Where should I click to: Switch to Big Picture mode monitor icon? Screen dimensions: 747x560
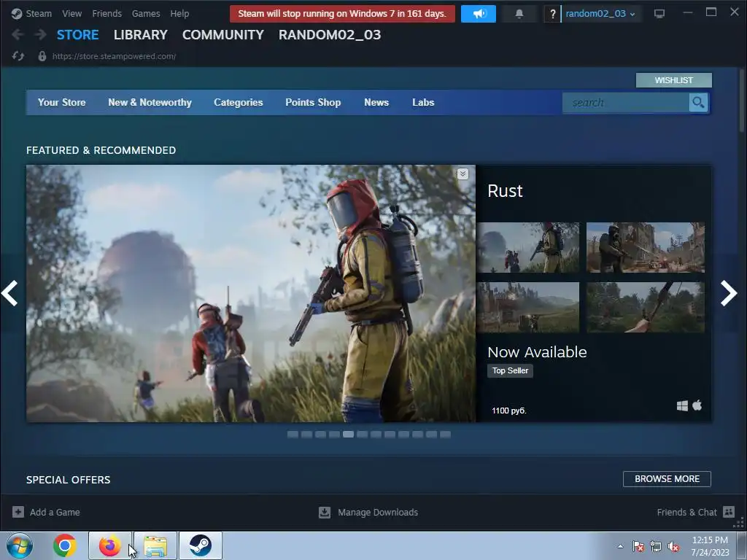pyautogui.click(x=659, y=14)
